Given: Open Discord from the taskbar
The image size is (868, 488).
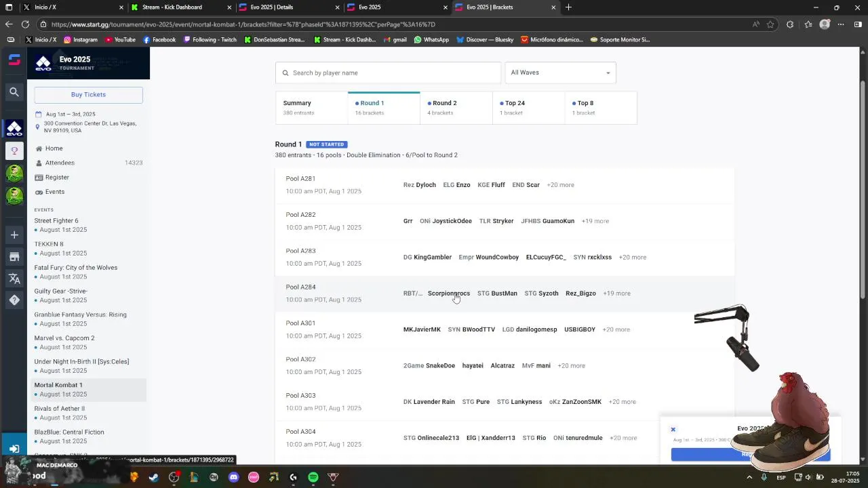Looking at the screenshot, I should point(234,477).
